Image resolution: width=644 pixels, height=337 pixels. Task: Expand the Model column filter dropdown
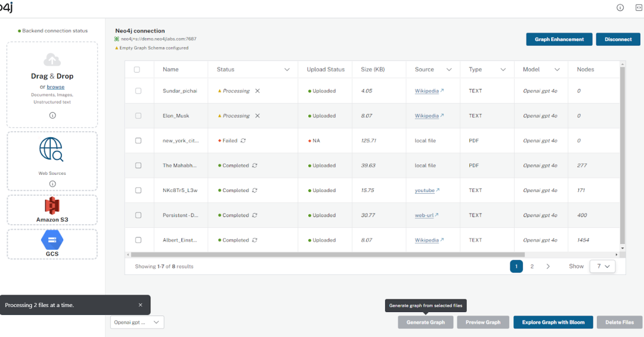click(x=558, y=69)
